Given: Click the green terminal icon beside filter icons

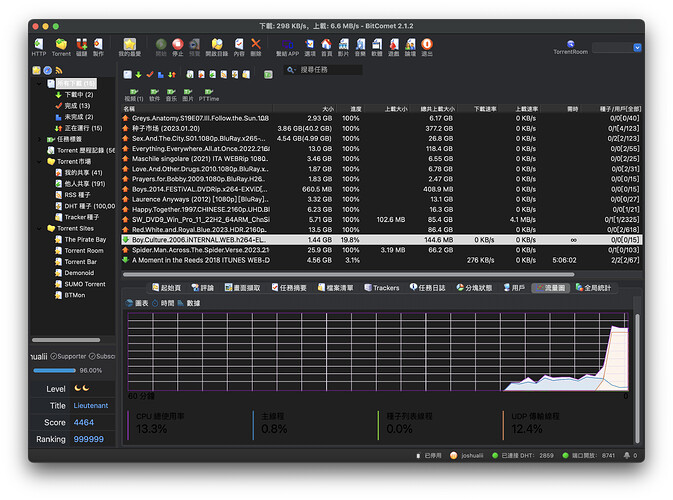Looking at the screenshot, I should [268, 75].
